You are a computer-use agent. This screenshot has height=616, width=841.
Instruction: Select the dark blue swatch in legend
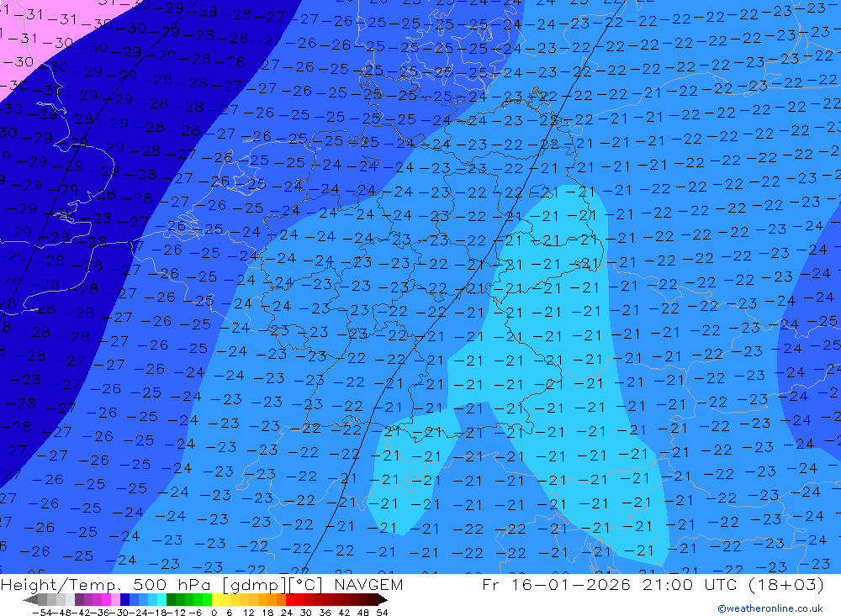pos(124,599)
